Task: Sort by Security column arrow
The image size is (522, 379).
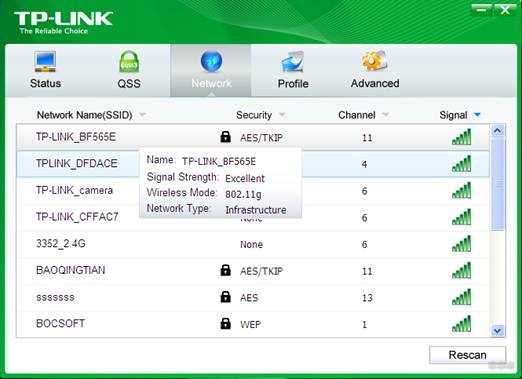Action: (x=282, y=115)
